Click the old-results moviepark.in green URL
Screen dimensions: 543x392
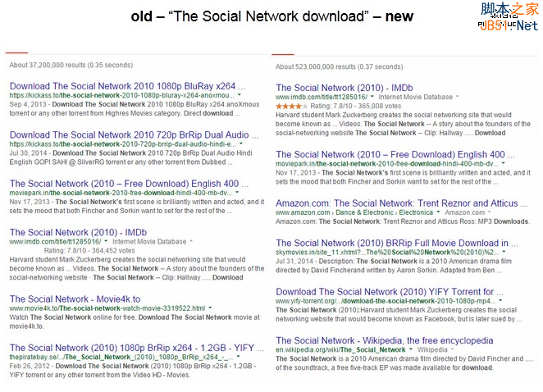point(121,193)
